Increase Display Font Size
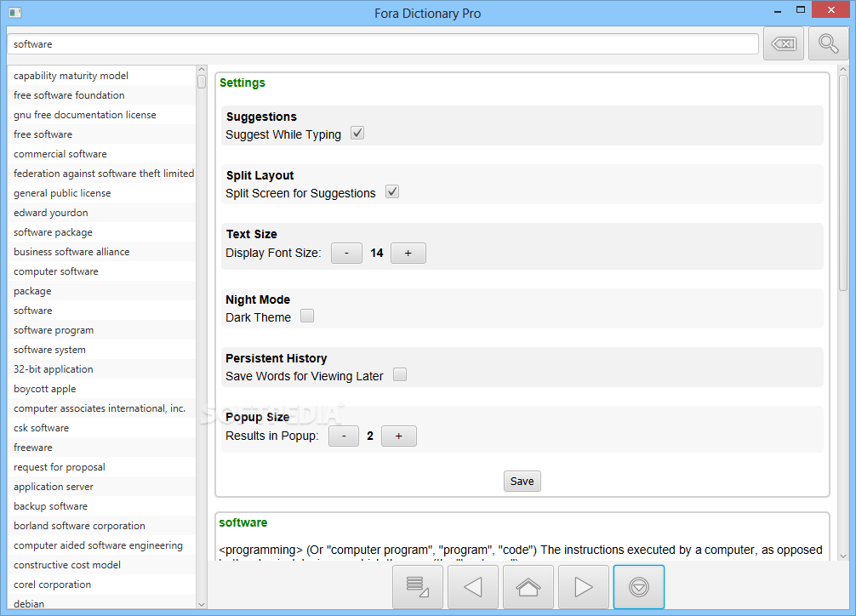Viewport: 856px width, 616px height. pyautogui.click(x=408, y=254)
